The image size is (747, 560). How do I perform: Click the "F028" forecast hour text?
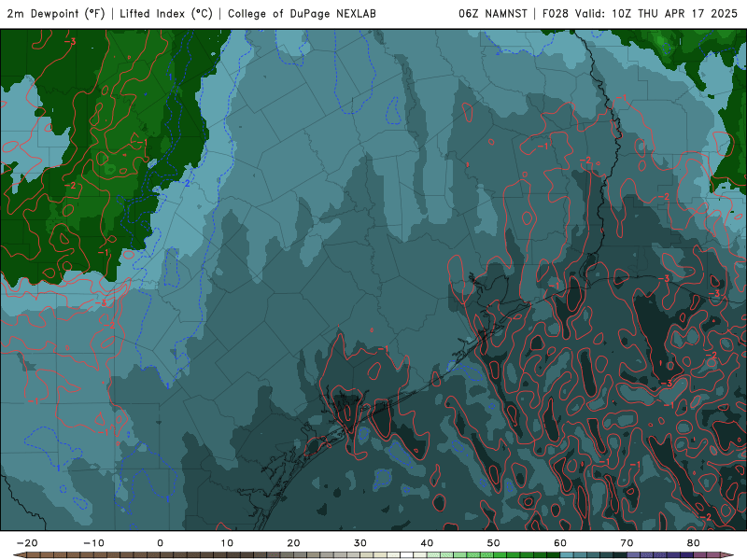[x=555, y=14]
